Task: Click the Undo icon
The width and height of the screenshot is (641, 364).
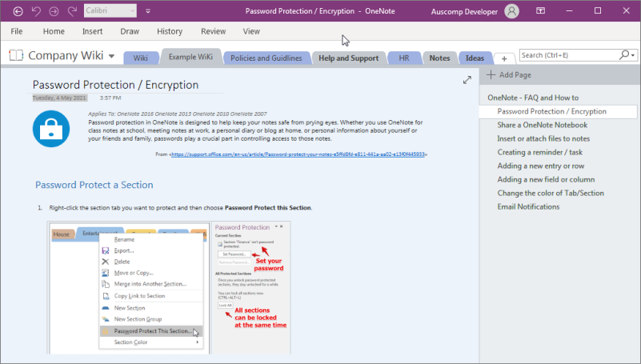Action: [36, 11]
